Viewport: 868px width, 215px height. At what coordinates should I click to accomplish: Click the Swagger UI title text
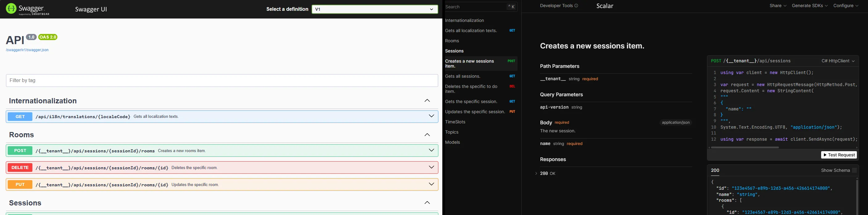tap(91, 9)
